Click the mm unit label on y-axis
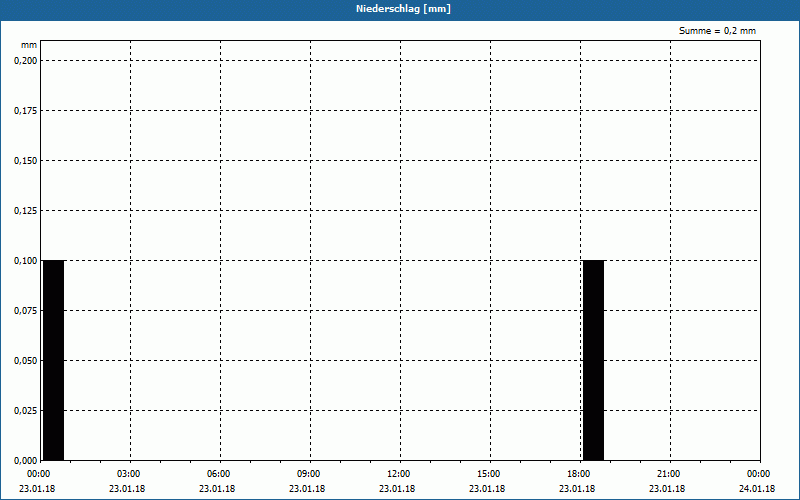The image size is (800, 500). [29, 45]
